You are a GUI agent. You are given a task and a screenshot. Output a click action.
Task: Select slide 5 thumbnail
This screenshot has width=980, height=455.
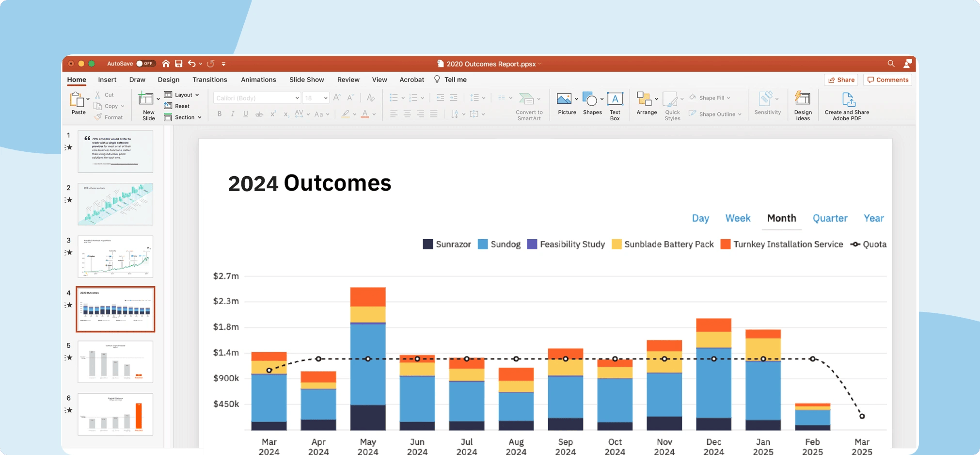pos(115,361)
